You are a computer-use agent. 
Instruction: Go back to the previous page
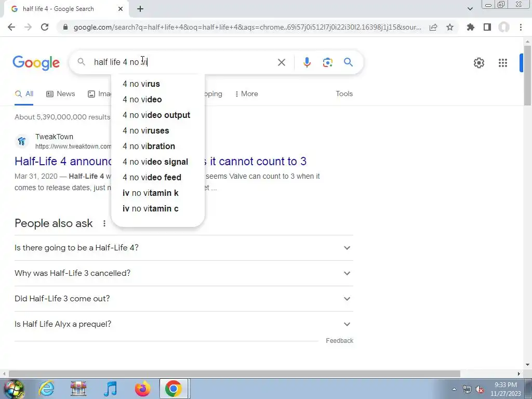[11, 27]
